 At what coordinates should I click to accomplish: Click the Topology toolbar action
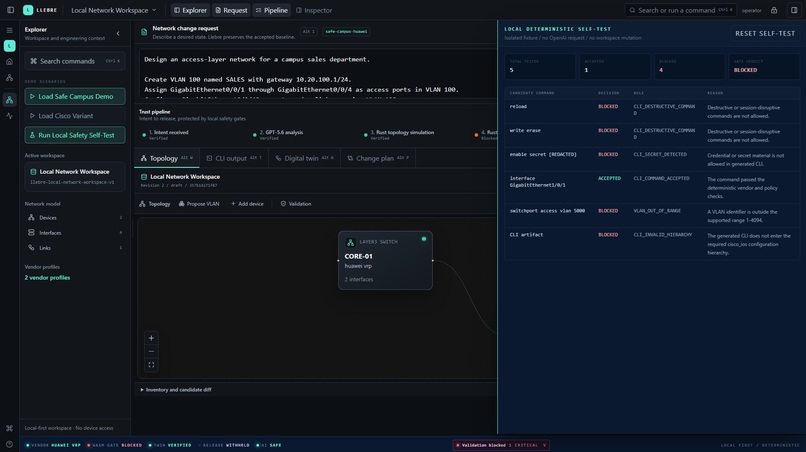155,204
